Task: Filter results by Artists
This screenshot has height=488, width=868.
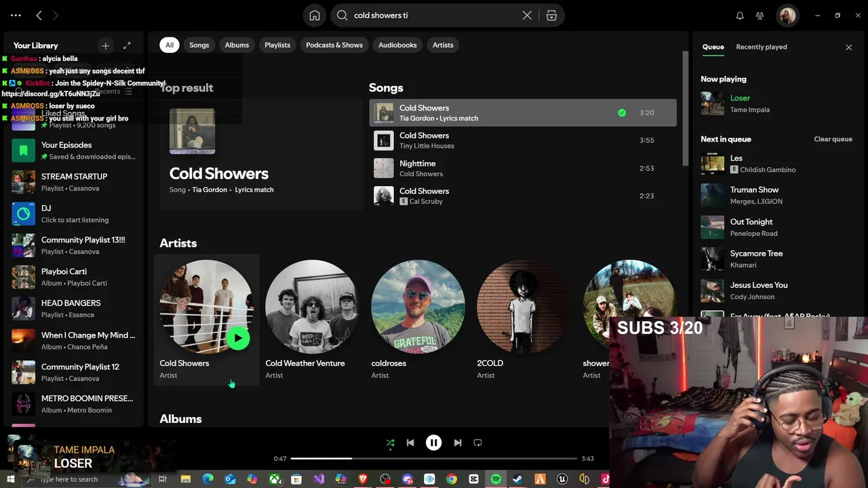Action: 443,45
